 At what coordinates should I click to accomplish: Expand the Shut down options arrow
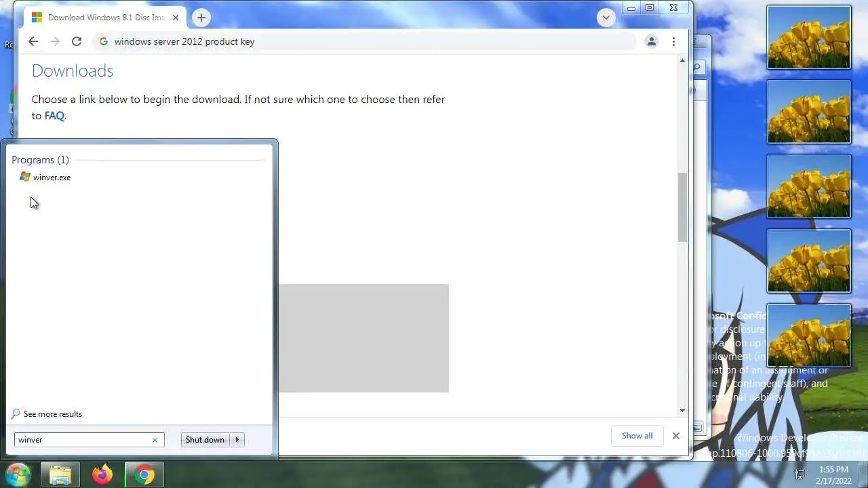point(237,440)
